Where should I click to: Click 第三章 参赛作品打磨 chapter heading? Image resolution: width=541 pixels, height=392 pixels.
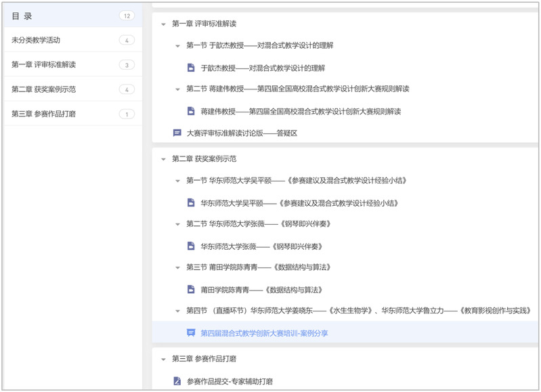click(204, 359)
